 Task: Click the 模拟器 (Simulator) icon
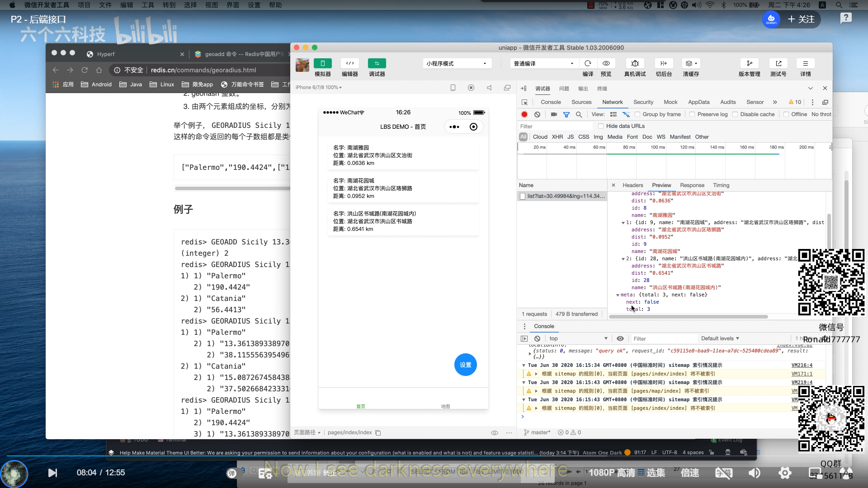[x=322, y=63]
